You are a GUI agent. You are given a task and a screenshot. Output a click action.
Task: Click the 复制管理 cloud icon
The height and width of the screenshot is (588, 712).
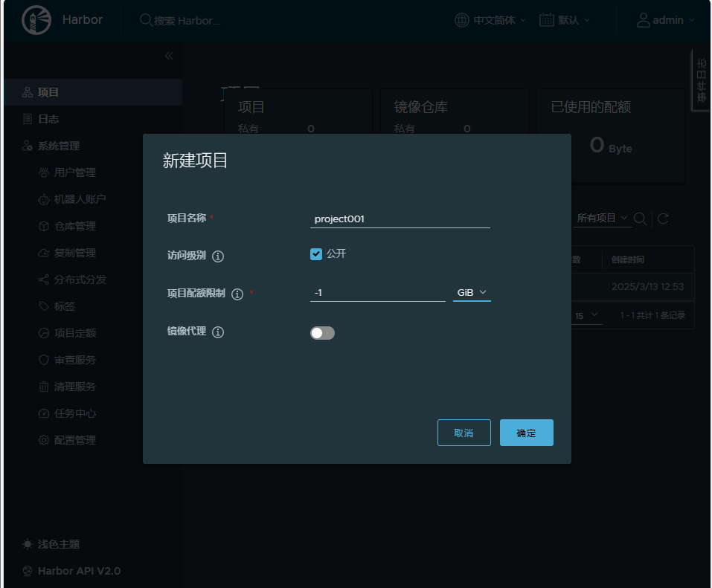pyautogui.click(x=44, y=253)
